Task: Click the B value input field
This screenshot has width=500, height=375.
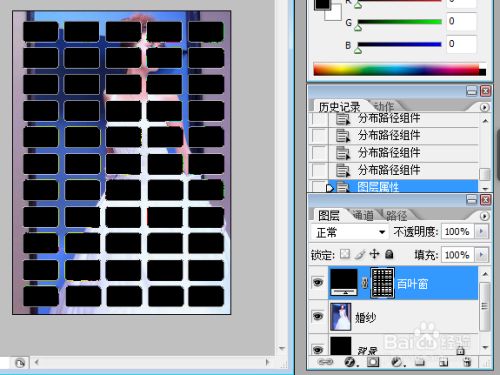Action: click(x=461, y=44)
